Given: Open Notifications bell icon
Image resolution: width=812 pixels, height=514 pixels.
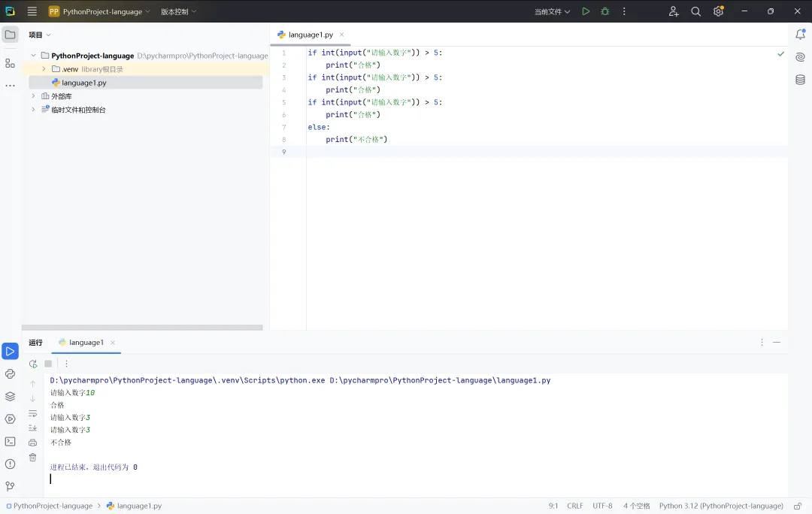Looking at the screenshot, I should [x=800, y=34].
